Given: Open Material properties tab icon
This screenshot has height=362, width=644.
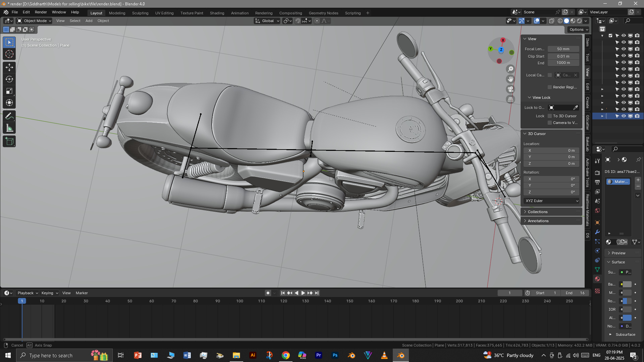Looking at the screenshot, I should (597, 279).
